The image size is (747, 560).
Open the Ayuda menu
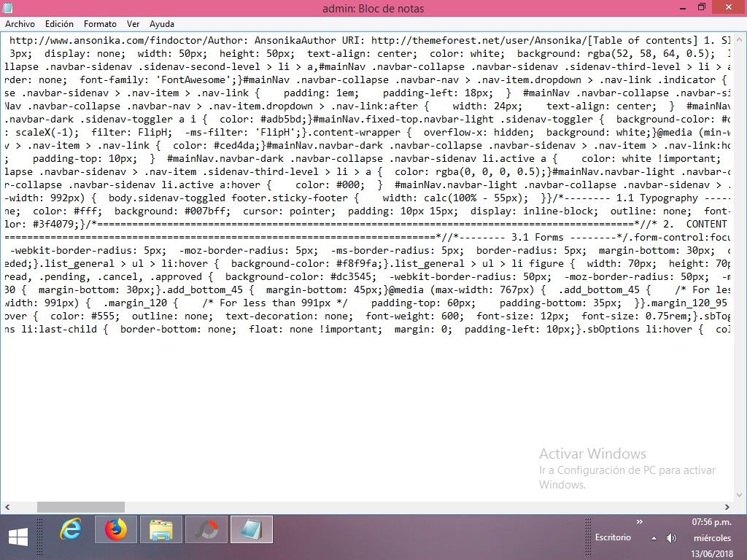pos(162,24)
